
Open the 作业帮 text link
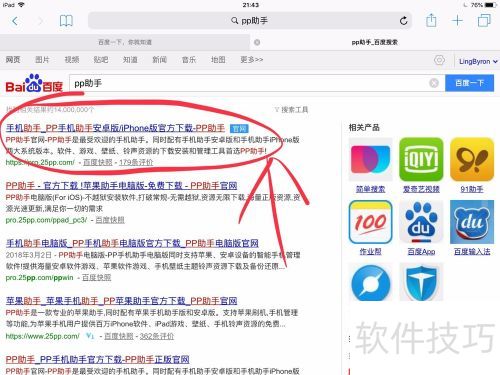click(x=371, y=252)
